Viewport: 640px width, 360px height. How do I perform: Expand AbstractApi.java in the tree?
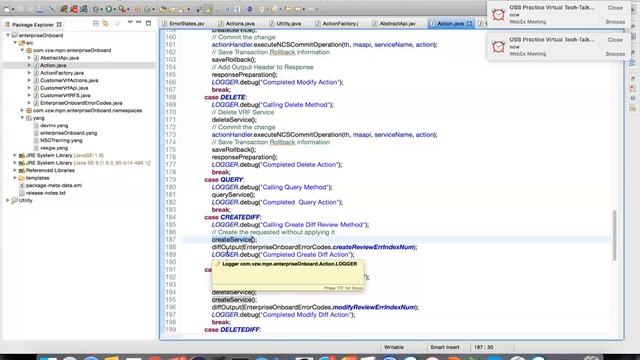coord(29,58)
